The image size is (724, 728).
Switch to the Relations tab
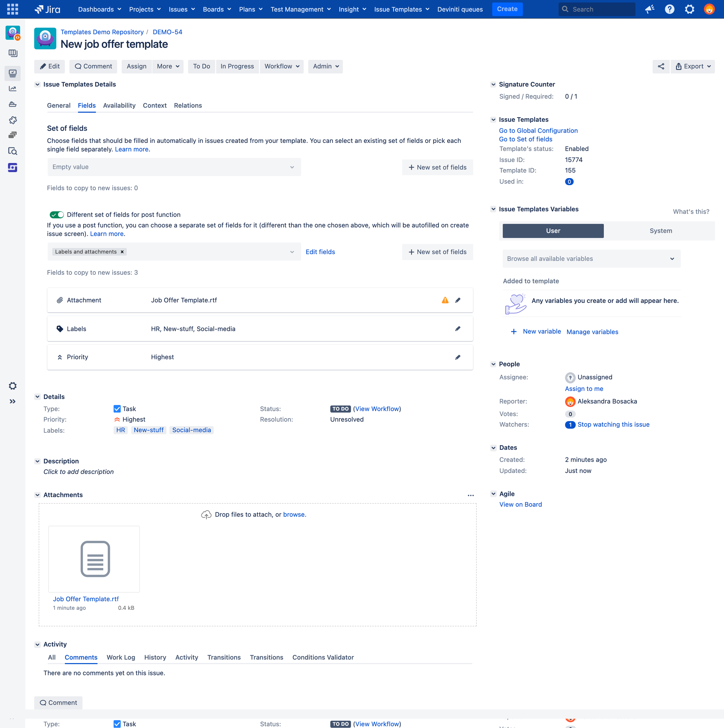(188, 105)
